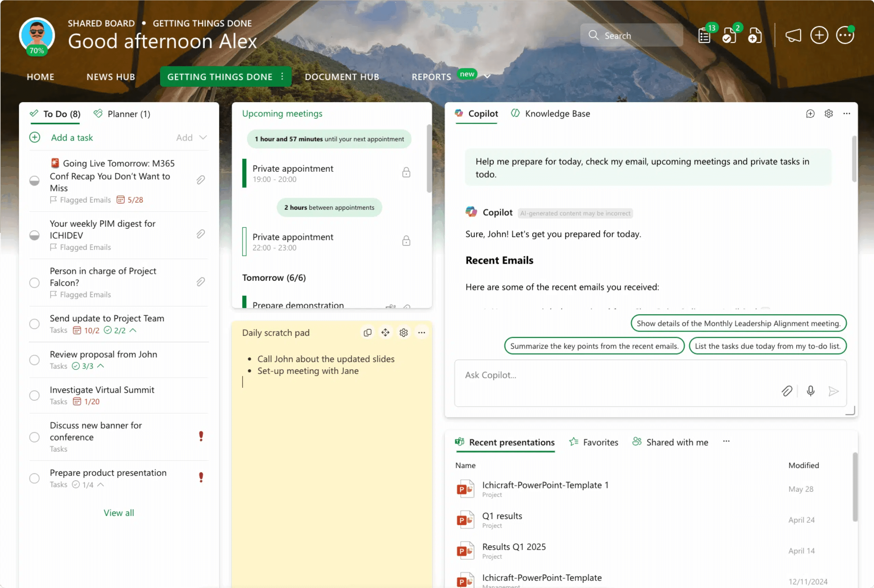
Task: Click the Ask Copilot input field
Action: (x=650, y=383)
